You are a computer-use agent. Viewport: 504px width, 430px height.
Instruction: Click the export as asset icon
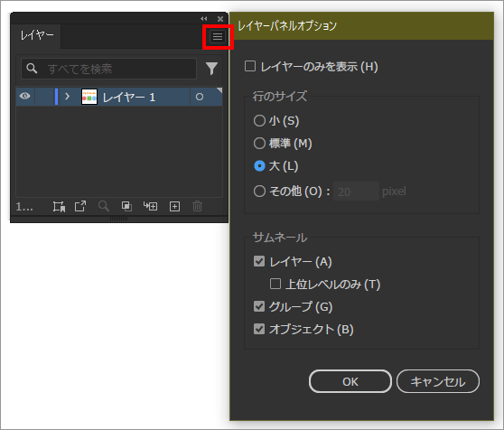(x=80, y=206)
